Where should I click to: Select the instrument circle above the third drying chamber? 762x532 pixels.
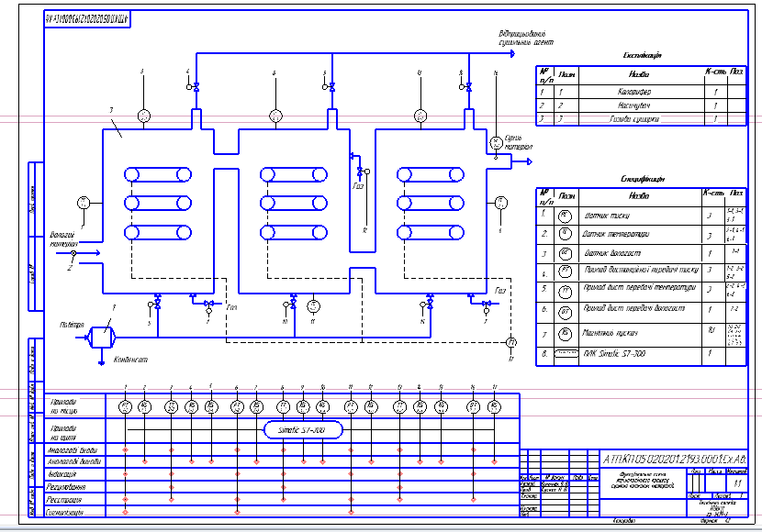pos(420,116)
